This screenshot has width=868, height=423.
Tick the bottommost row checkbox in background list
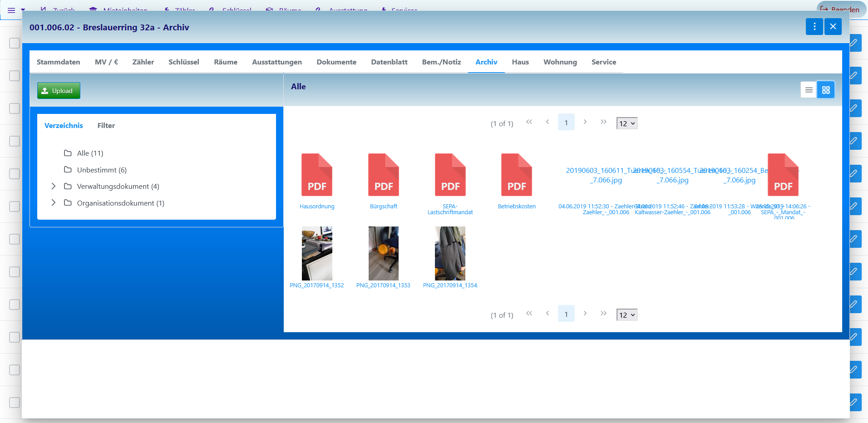[x=15, y=403]
